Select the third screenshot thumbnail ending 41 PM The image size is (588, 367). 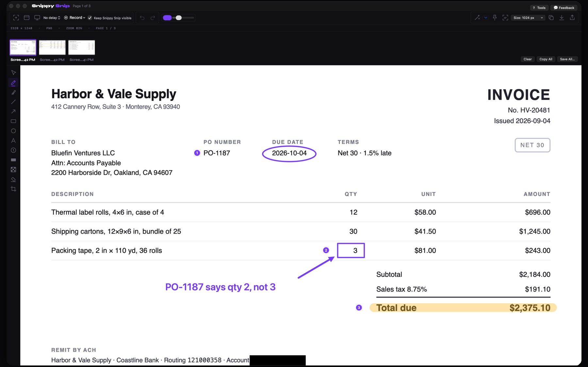pos(82,47)
